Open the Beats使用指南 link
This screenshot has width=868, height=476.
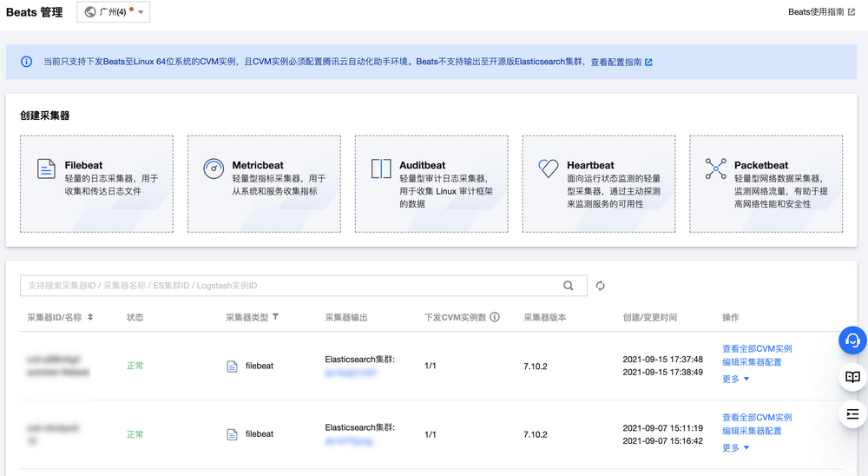tap(816, 11)
